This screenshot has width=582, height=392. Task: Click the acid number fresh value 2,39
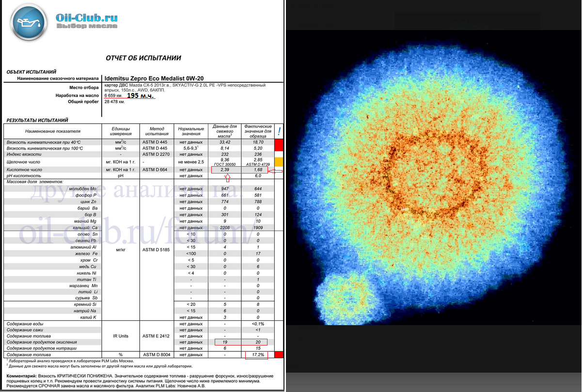click(224, 170)
